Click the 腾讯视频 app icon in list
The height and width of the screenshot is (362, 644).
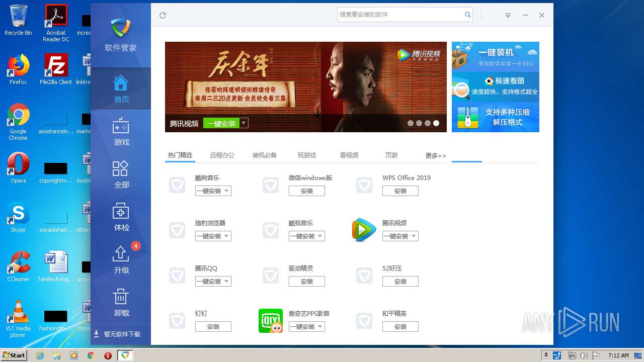click(364, 230)
